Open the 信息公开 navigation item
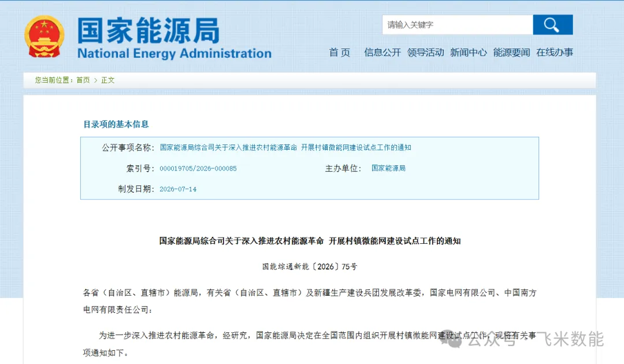 382,53
